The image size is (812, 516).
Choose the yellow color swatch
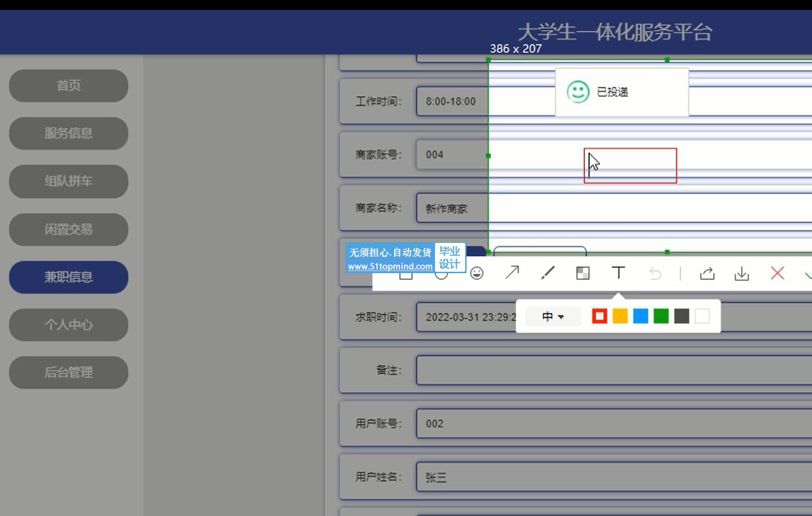point(620,317)
